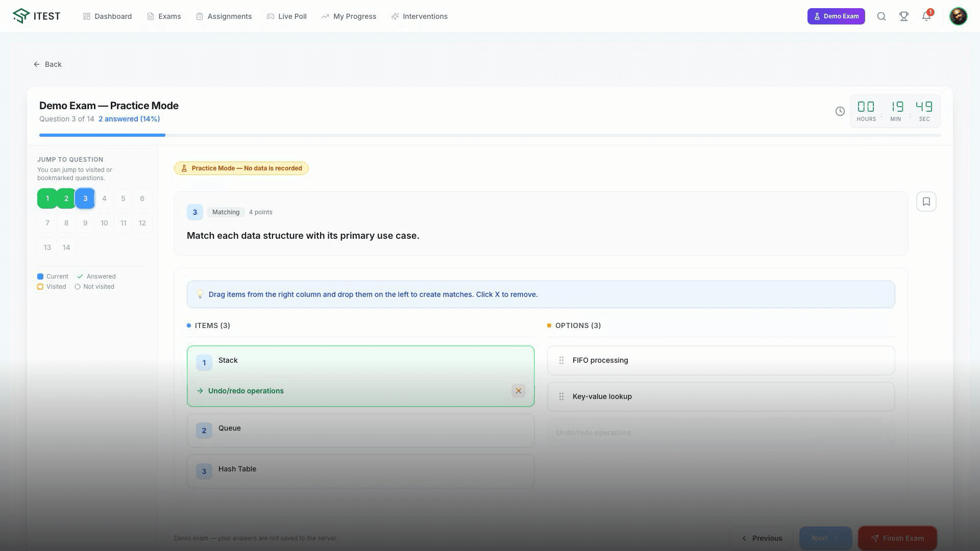Jump to question 4
Image resolution: width=980 pixels, height=551 pixels.
click(x=104, y=198)
